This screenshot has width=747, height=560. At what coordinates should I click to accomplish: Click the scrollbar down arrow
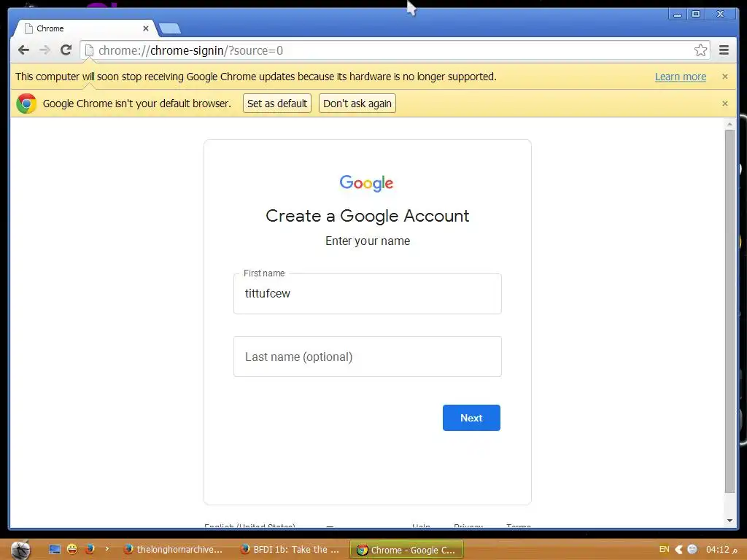(729, 521)
